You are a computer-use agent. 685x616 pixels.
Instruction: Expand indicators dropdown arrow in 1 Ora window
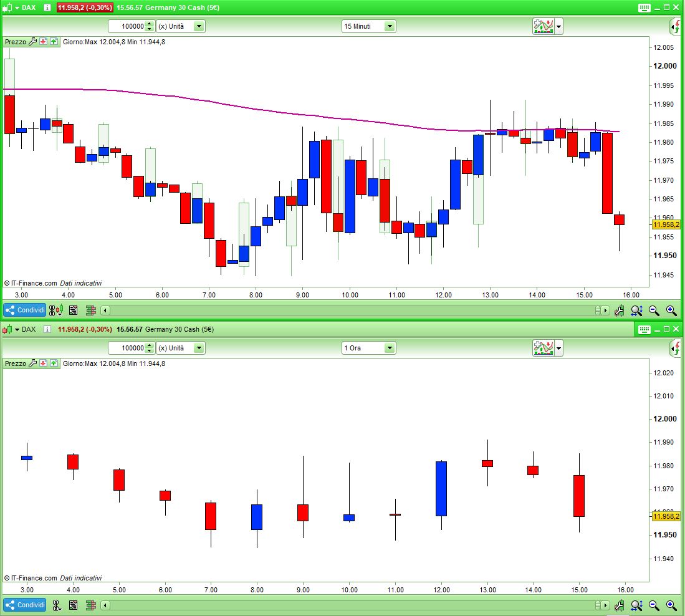tap(558, 348)
